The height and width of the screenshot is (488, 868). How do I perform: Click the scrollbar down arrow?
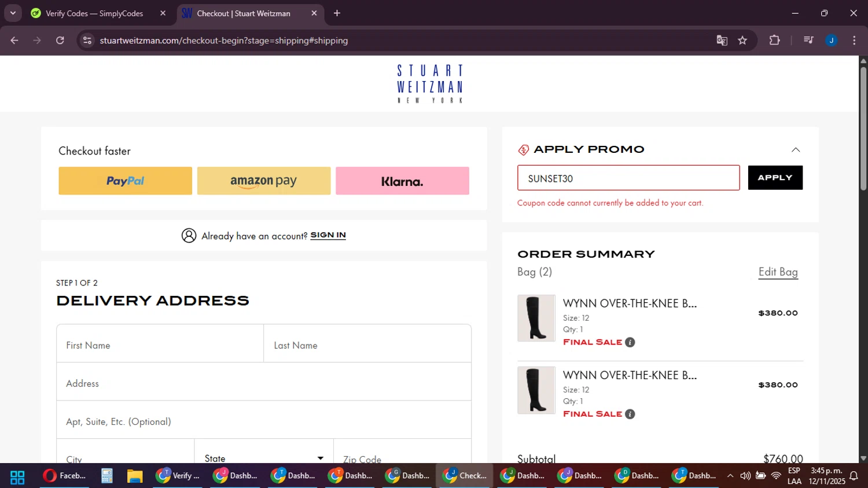click(x=863, y=458)
